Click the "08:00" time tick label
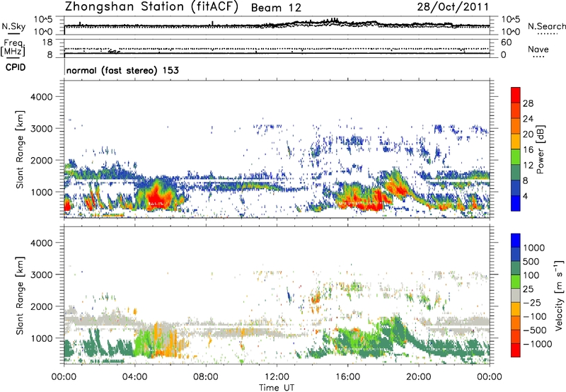This screenshot has height=392, width=566. (205, 377)
